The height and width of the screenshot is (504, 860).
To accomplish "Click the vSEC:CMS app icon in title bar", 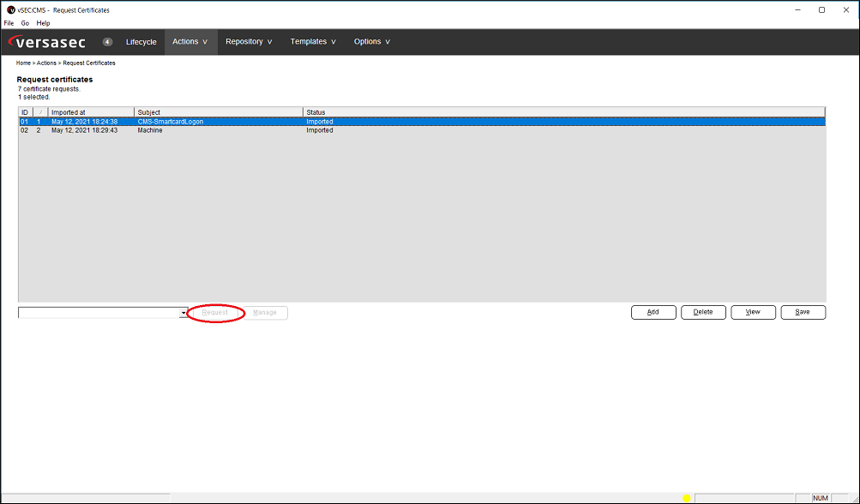I will point(11,10).
